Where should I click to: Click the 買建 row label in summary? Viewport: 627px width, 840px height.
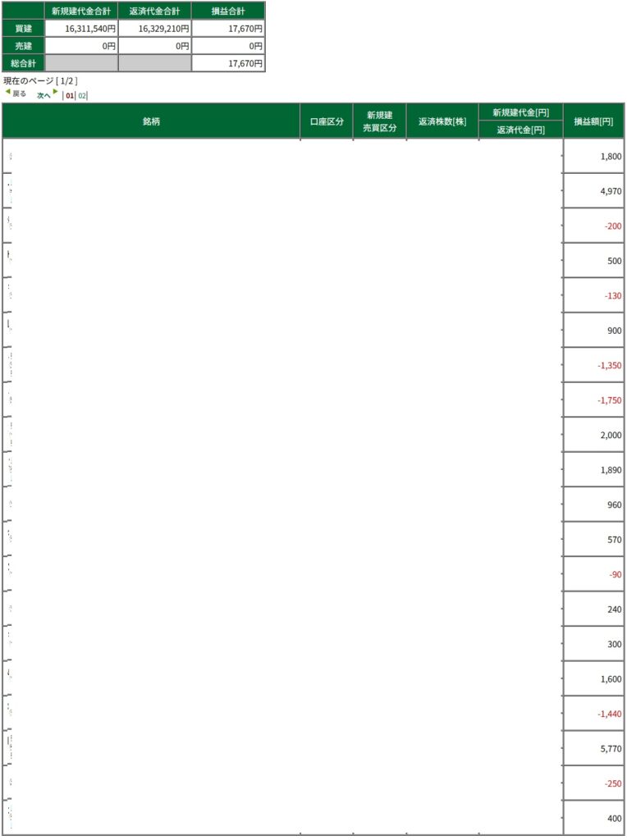click(x=23, y=29)
